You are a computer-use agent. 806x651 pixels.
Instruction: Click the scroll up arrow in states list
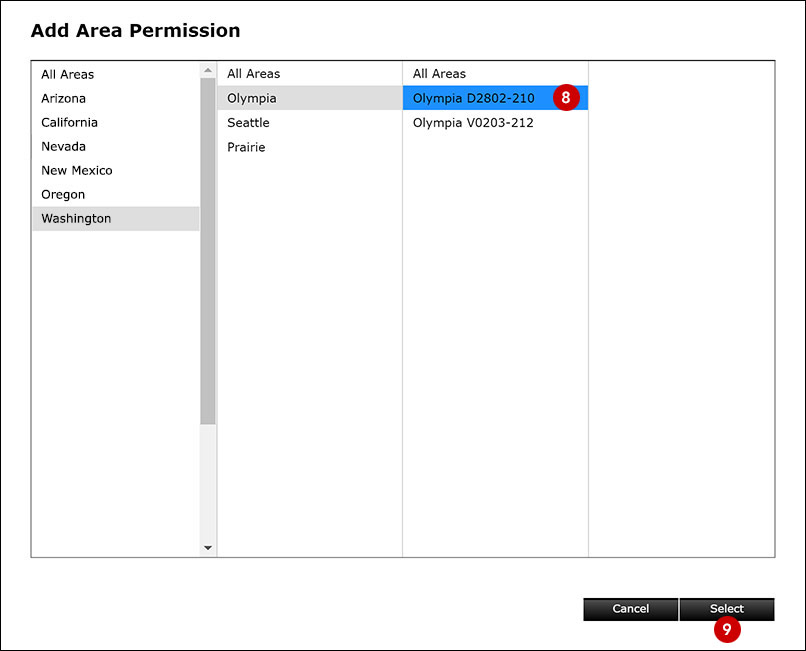(x=208, y=70)
